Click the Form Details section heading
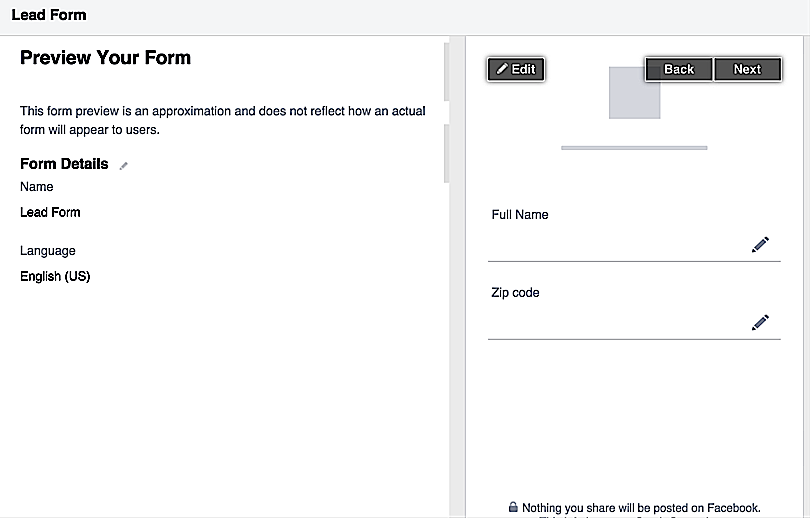The width and height of the screenshot is (810, 518). coord(64,164)
